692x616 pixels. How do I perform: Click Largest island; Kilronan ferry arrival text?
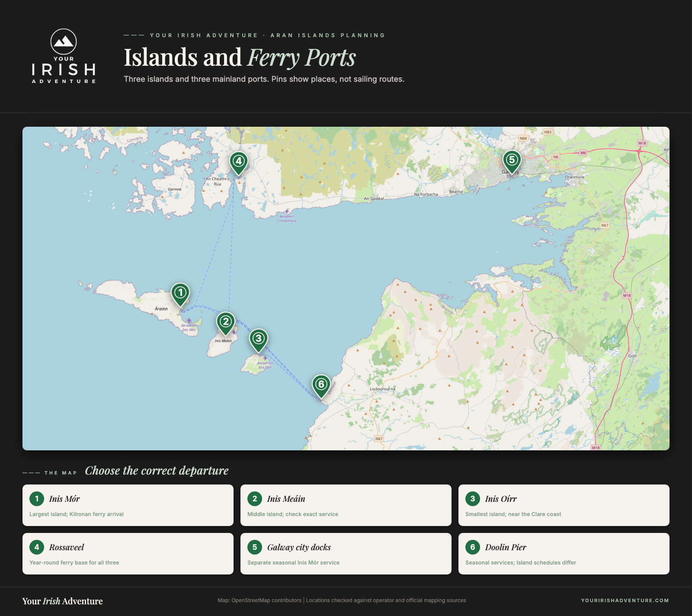pos(77,514)
